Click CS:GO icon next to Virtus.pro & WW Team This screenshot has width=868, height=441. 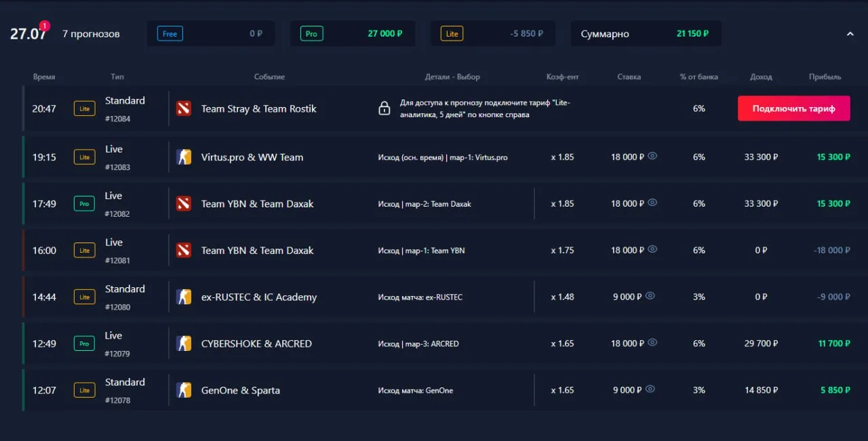coord(183,157)
